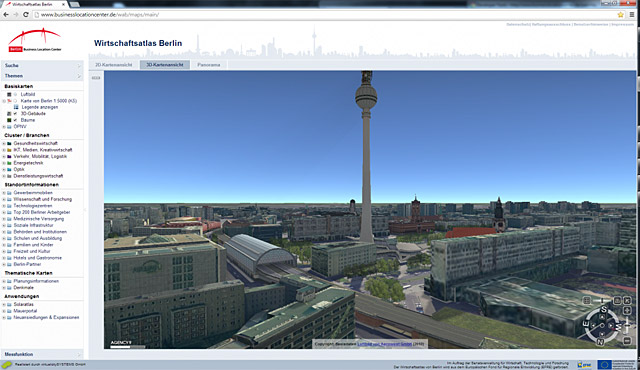Screen dimensions: 640x370
Task: Uncheck the 3D-Gebäude layer
Action: [x=16, y=113]
